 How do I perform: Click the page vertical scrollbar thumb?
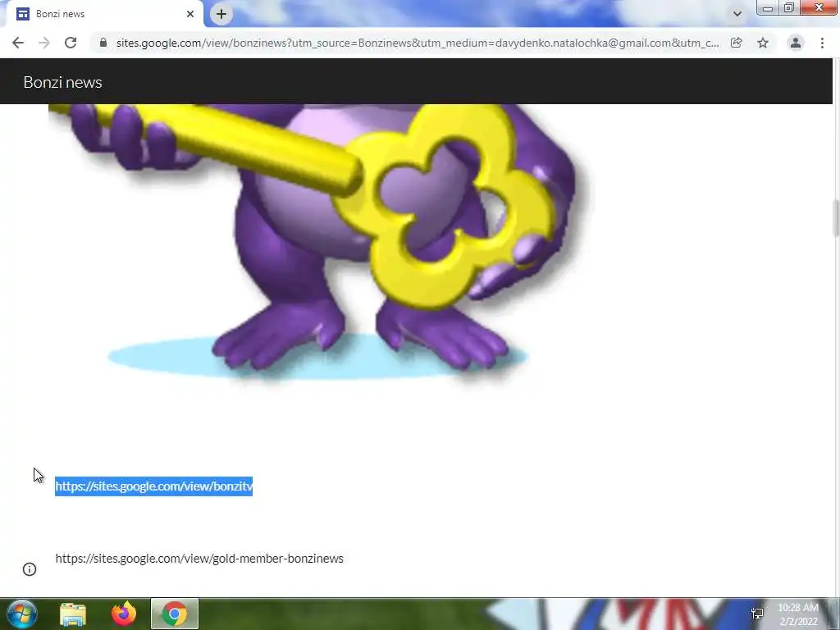tap(835, 217)
